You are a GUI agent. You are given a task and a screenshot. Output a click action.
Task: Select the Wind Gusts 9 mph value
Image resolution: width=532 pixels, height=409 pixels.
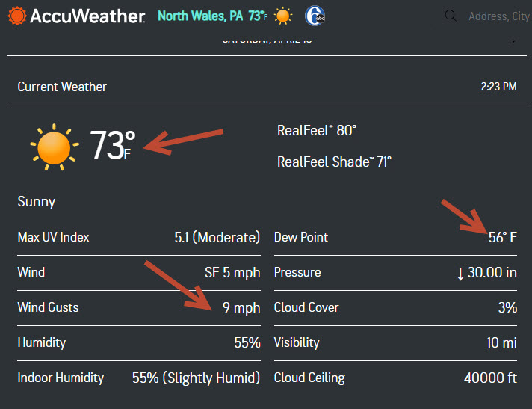tap(241, 307)
